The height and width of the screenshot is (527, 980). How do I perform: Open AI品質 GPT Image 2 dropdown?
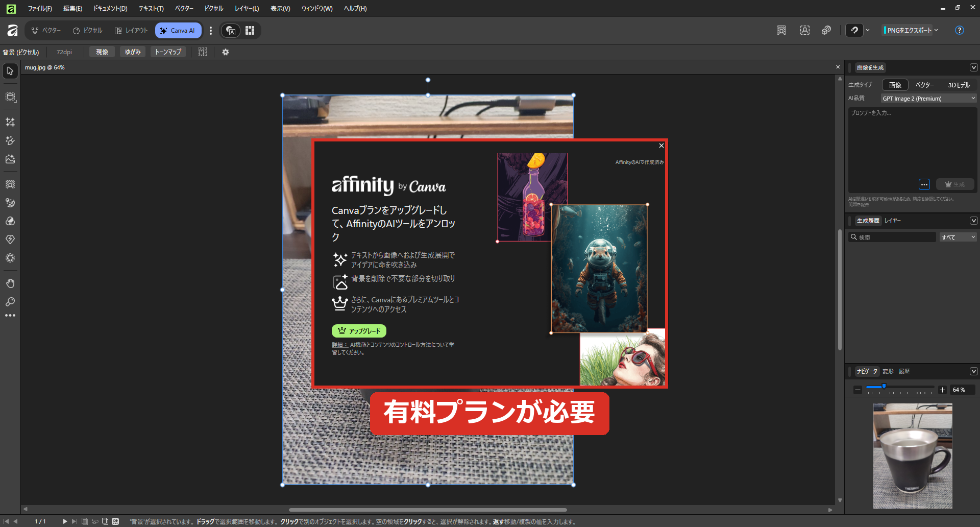(929, 99)
